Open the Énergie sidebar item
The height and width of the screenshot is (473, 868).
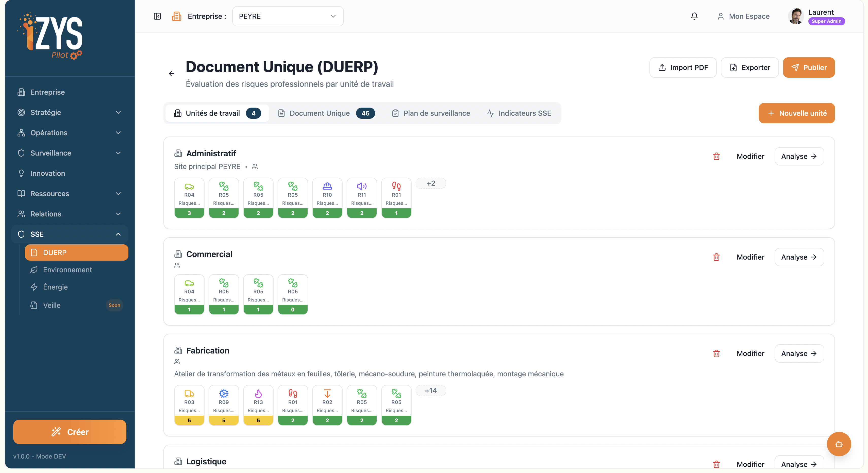click(76, 287)
